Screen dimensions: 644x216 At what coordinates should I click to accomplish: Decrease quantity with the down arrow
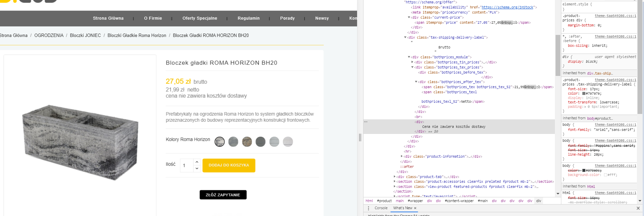pos(197,169)
